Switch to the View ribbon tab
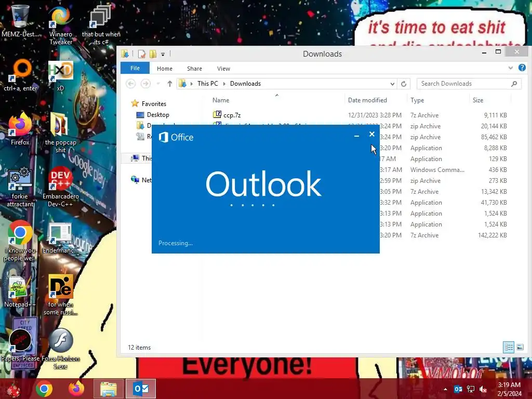 [x=223, y=69]
